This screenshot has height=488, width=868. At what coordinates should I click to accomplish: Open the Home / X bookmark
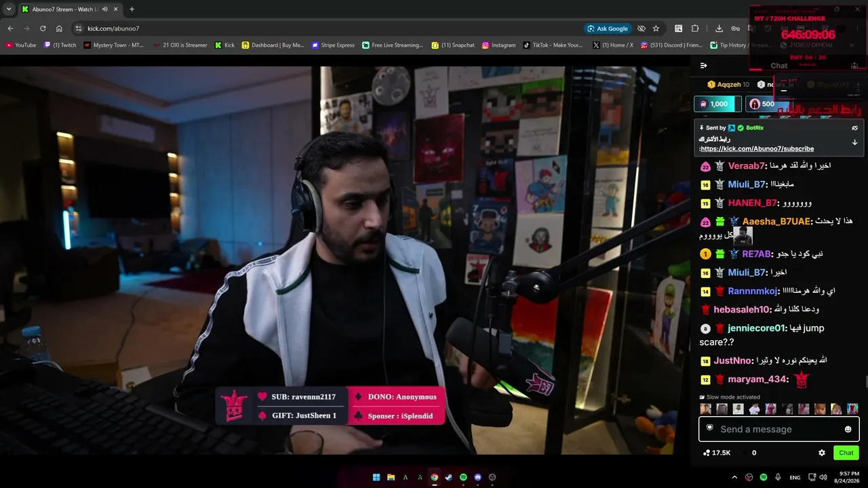[613, 45]
